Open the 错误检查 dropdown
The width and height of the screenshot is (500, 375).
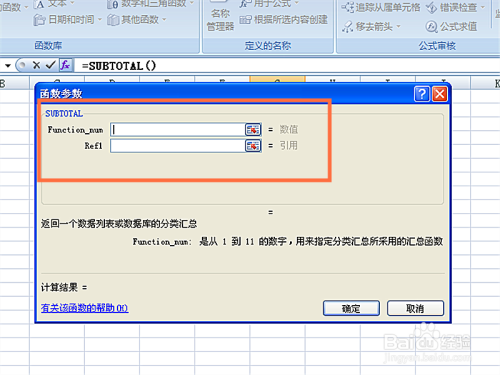(455, 7)
